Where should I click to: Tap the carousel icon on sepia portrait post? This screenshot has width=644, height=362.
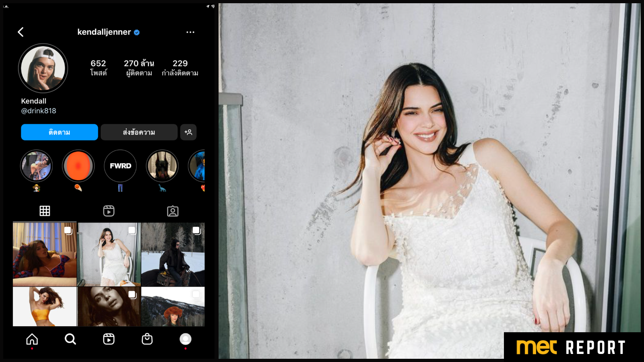[132, 295]
